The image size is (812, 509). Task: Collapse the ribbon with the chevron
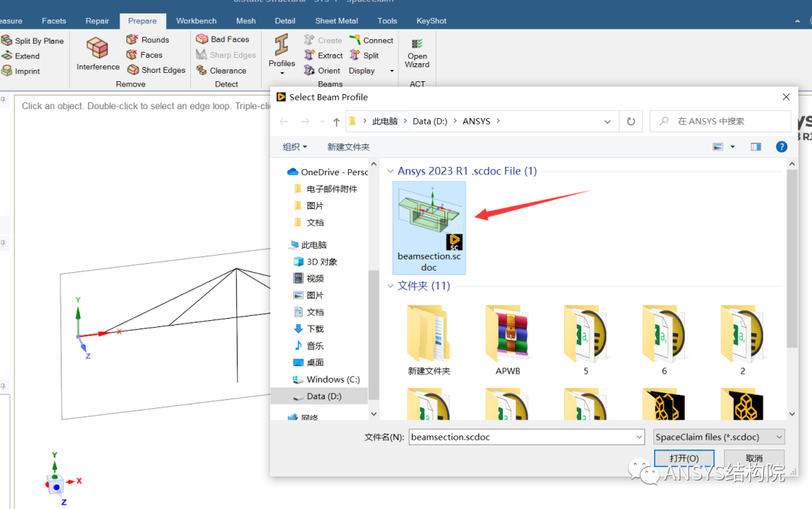[797, 21]
